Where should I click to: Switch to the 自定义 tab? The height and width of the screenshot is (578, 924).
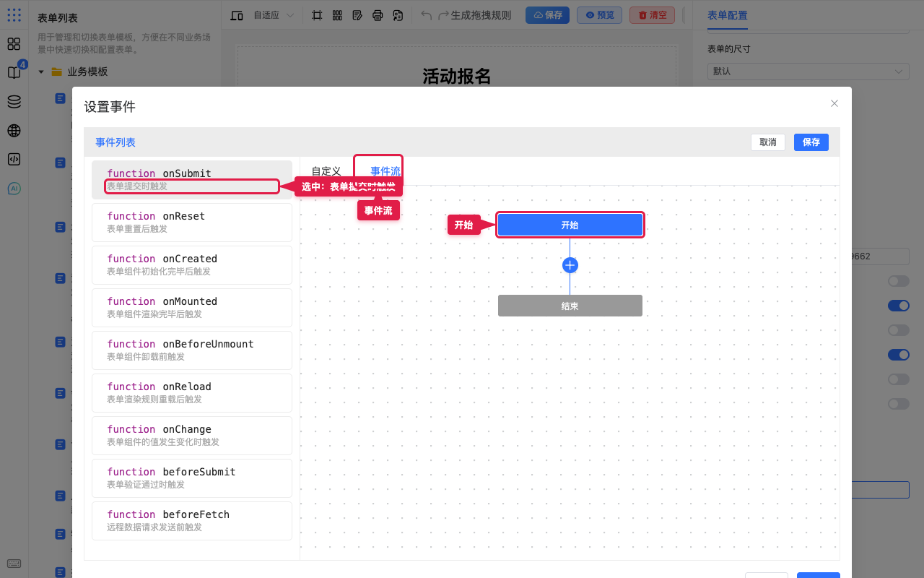coord(326,171)
